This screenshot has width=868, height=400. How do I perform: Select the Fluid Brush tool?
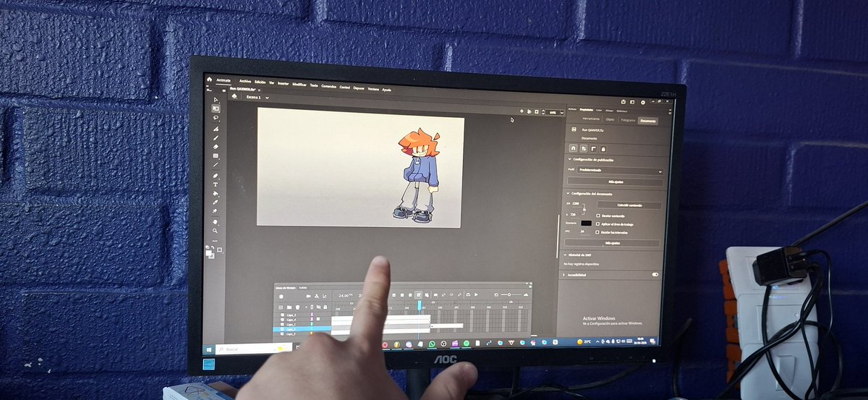click(x=216, y=128)
